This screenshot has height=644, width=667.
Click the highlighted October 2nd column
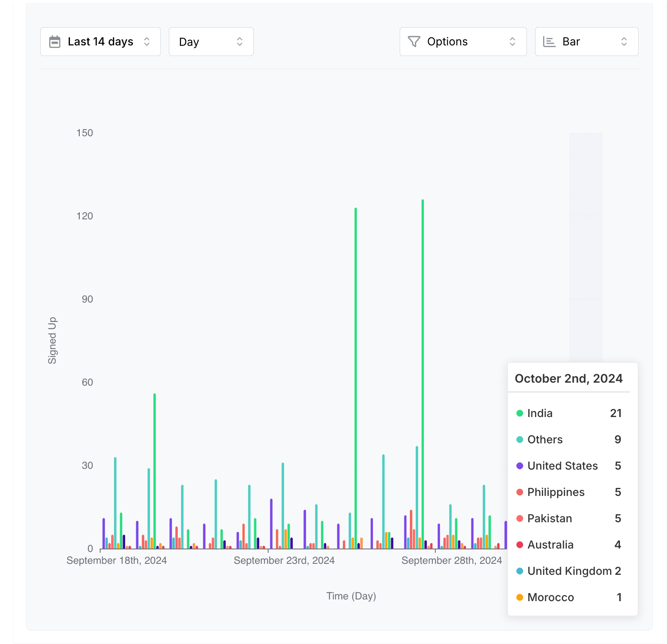[x=586, y=247]
